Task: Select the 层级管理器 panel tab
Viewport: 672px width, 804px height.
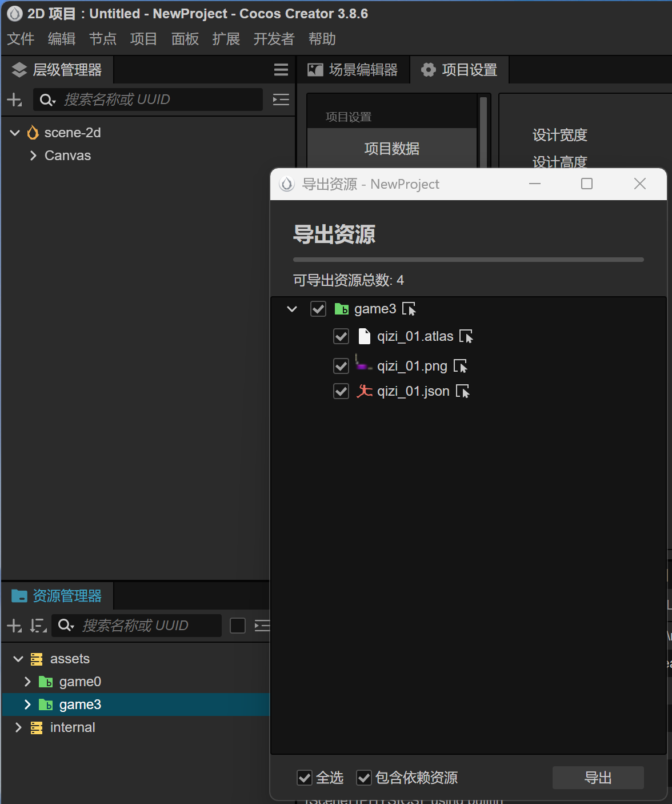Action: 57,70
